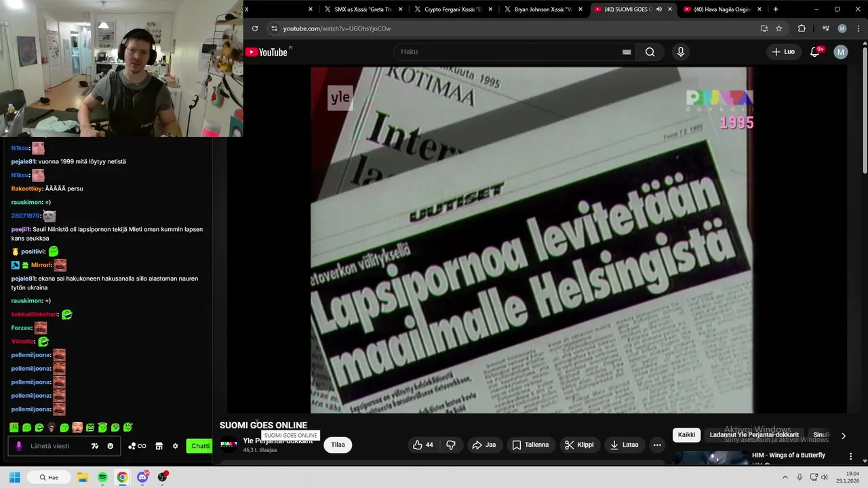Click the YouTube search magnifier button
Image resolution: width=868 pixels, height=488 pixels.
pos(650,52)
